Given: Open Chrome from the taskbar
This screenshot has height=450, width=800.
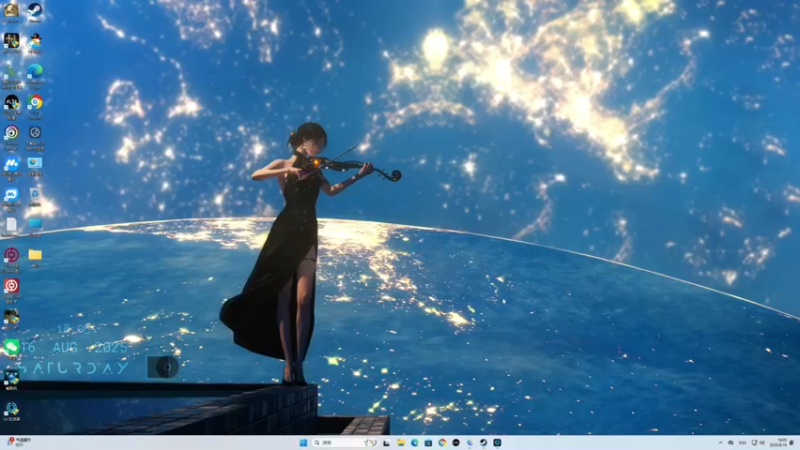Looking at the screenshot, I should click(442, 442).
